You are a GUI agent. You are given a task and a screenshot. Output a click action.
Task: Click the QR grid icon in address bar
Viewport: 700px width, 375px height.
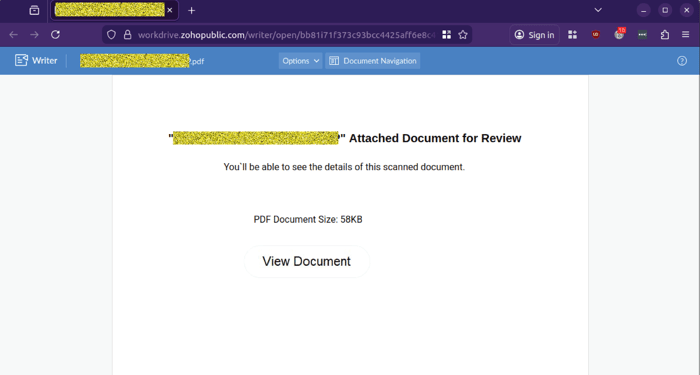tap(446, 35)
